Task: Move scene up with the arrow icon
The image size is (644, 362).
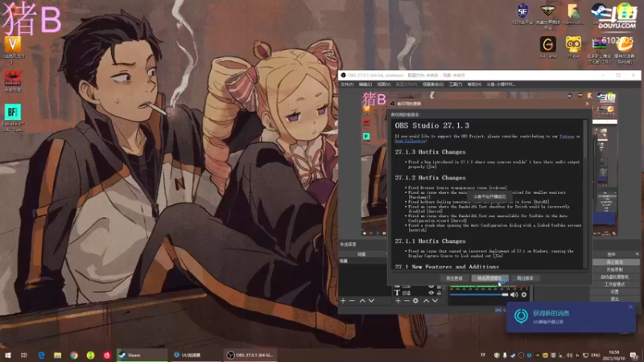Action: tap(362, 301)
